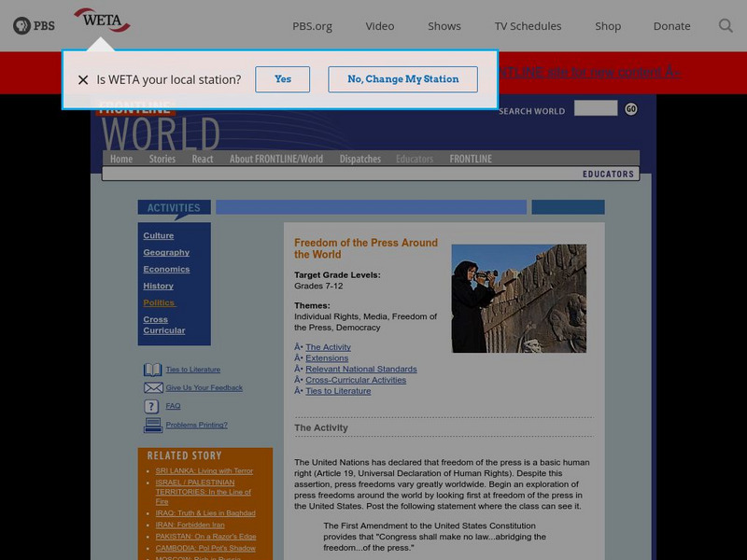Select the Cross Curricular link

coord(164,325)
